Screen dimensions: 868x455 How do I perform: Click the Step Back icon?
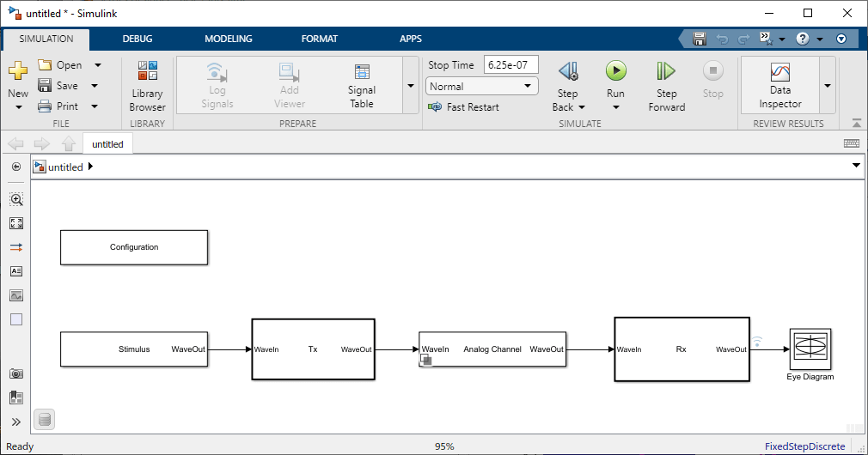click(x=569, y=70)
